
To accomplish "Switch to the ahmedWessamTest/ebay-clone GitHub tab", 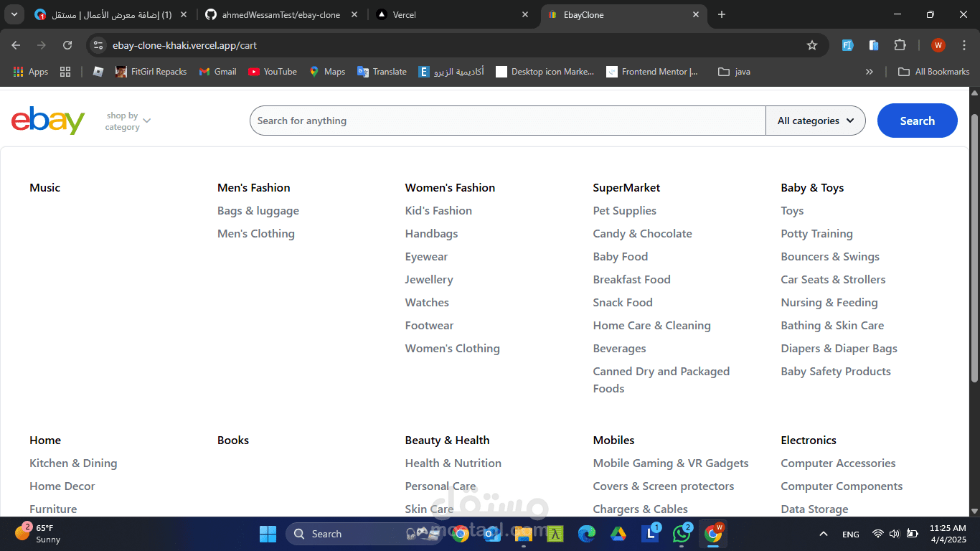I will (281, 14).
